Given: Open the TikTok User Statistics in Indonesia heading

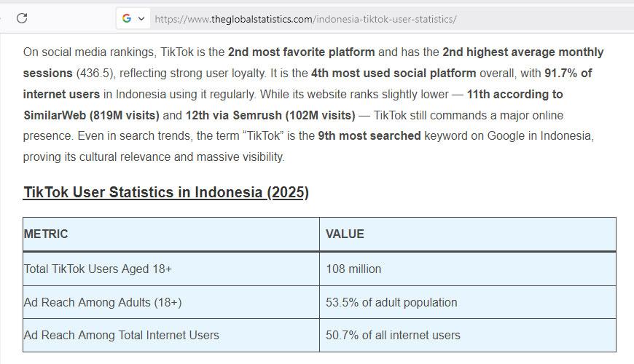Looking at the screenshot, I should (165, 192).
